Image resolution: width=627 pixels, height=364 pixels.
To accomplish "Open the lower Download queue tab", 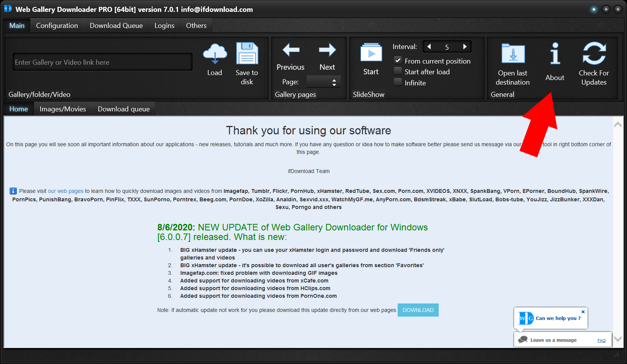I will coord(124,109).
